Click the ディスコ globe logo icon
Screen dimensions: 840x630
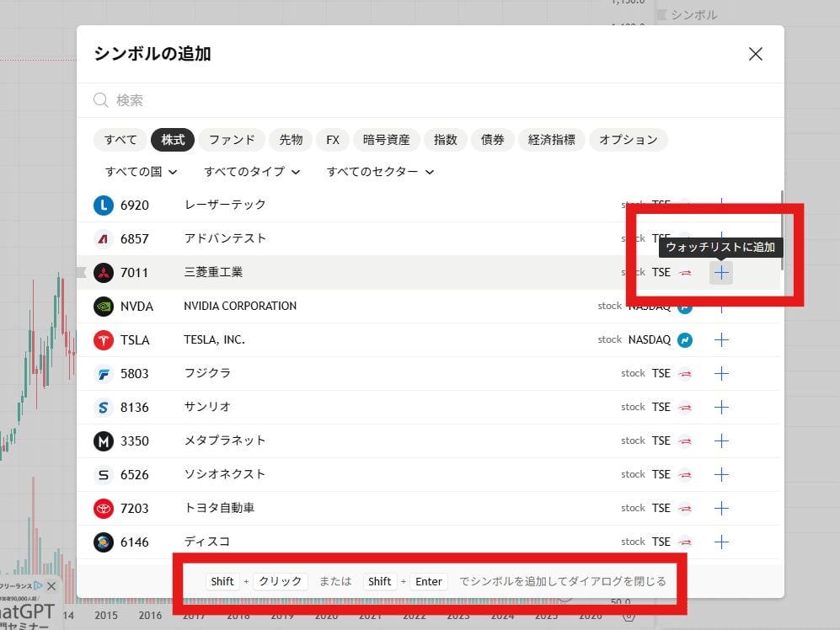pyautogui.click(x=104, y=542)
